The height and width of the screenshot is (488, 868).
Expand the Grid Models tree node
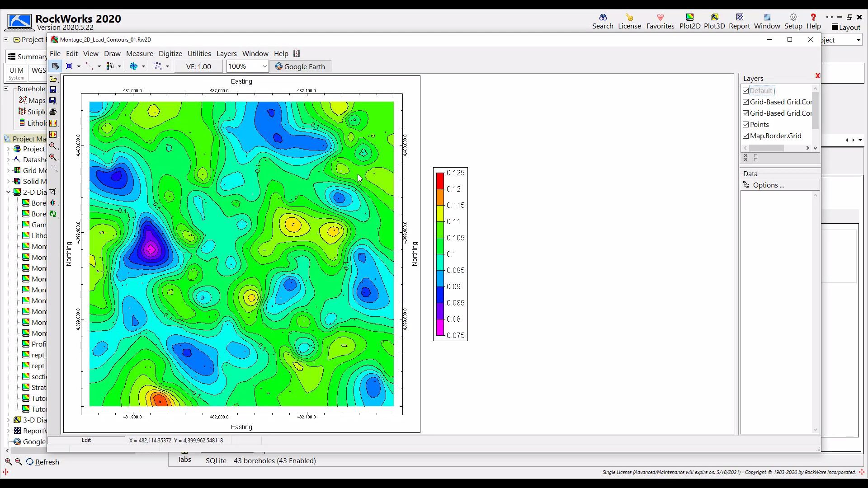(8, 170)
